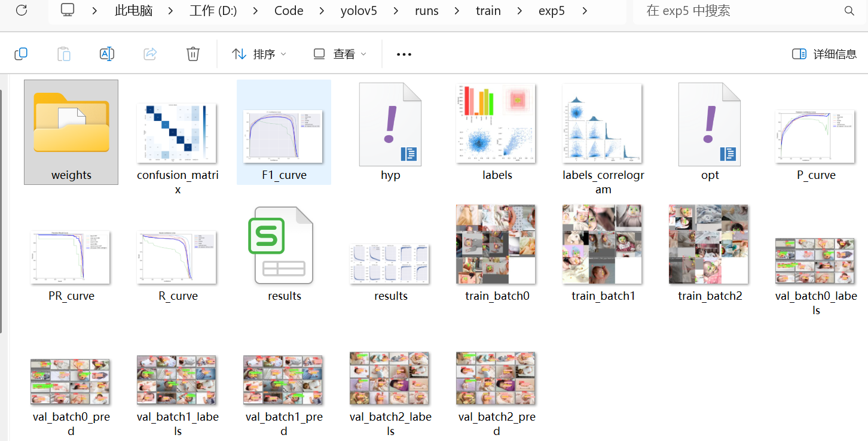Viewport: 868px width, 441px height.
Task: Expand the chevron after train in breadcrumb
Action: 519,11
